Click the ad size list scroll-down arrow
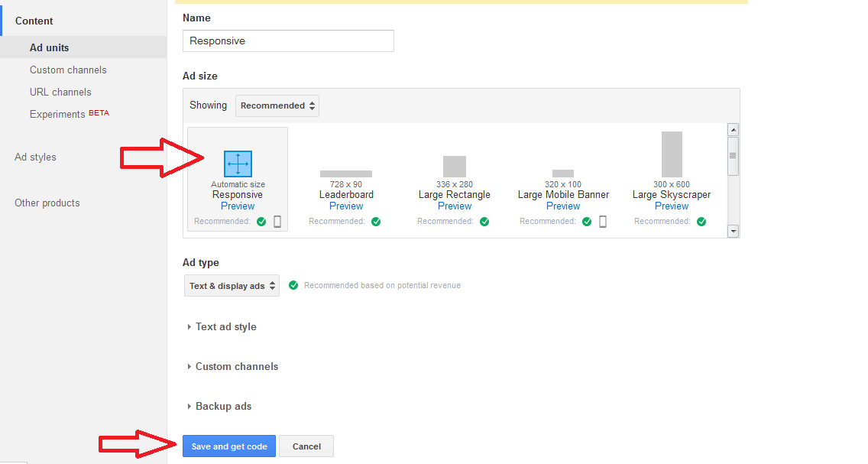Image resolution: width=868 pixels, height=464 pixels. (733, 232)
